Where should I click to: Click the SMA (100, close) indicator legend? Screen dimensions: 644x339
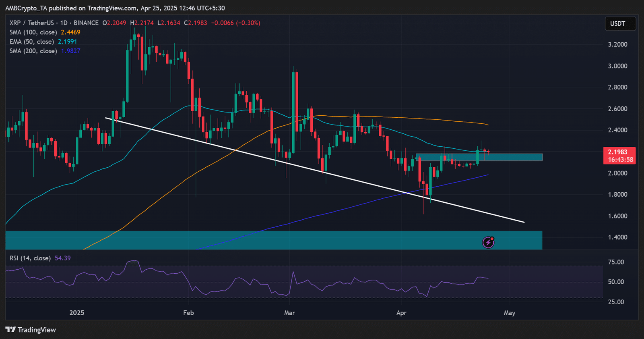click(x=33, y=32)
